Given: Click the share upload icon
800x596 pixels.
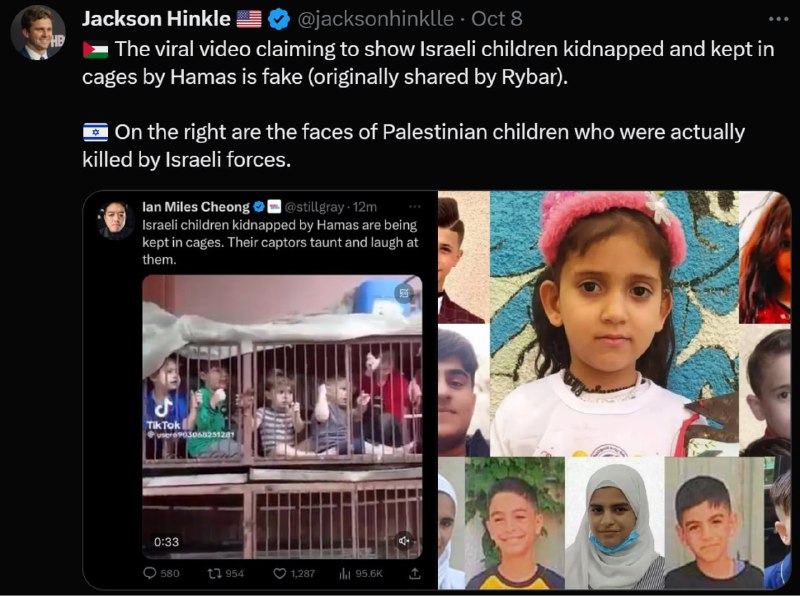Looking at the screenshot, I should pyautogui.click(x=415, y=573).
